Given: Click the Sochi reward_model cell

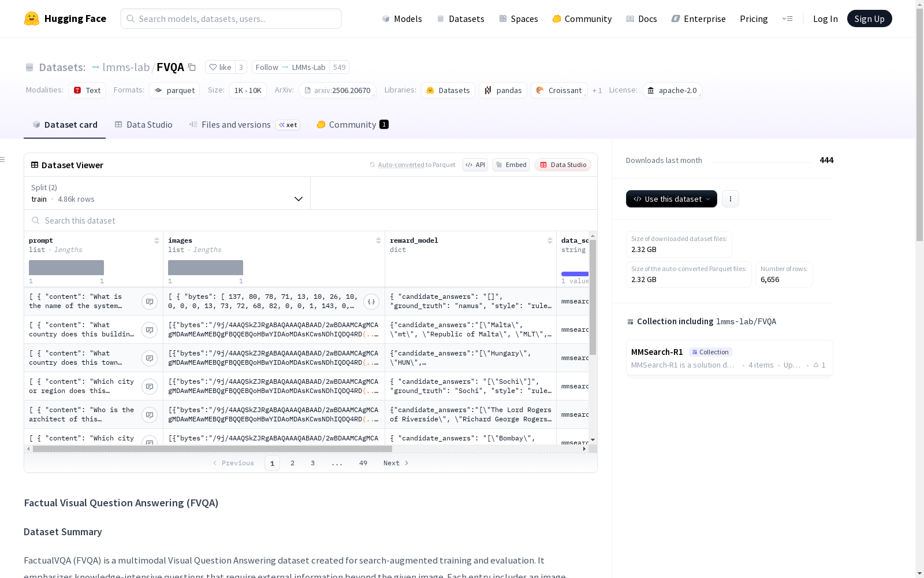Looking at the screenshot, I should pos(471,386).
